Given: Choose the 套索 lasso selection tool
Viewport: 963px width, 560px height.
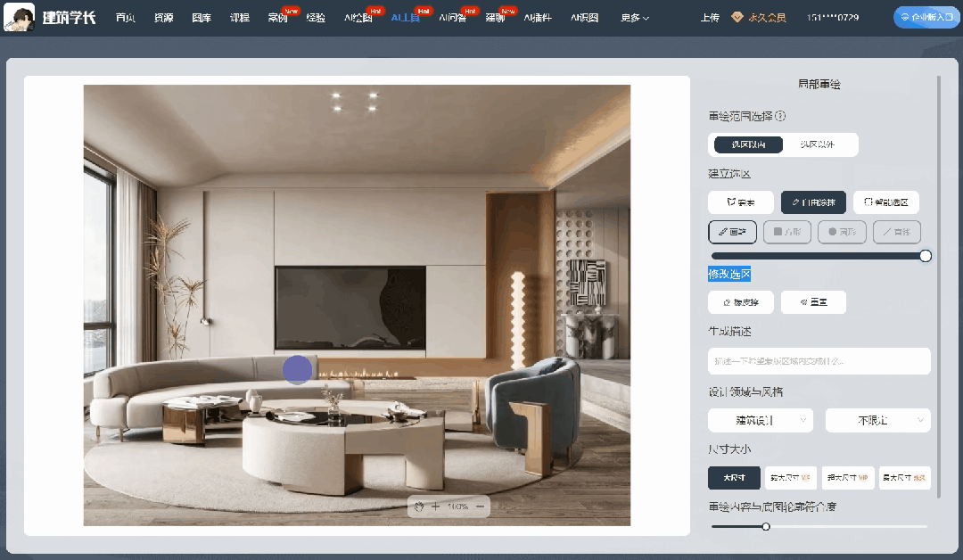Looking at the screenshot, I should (741, 202).
